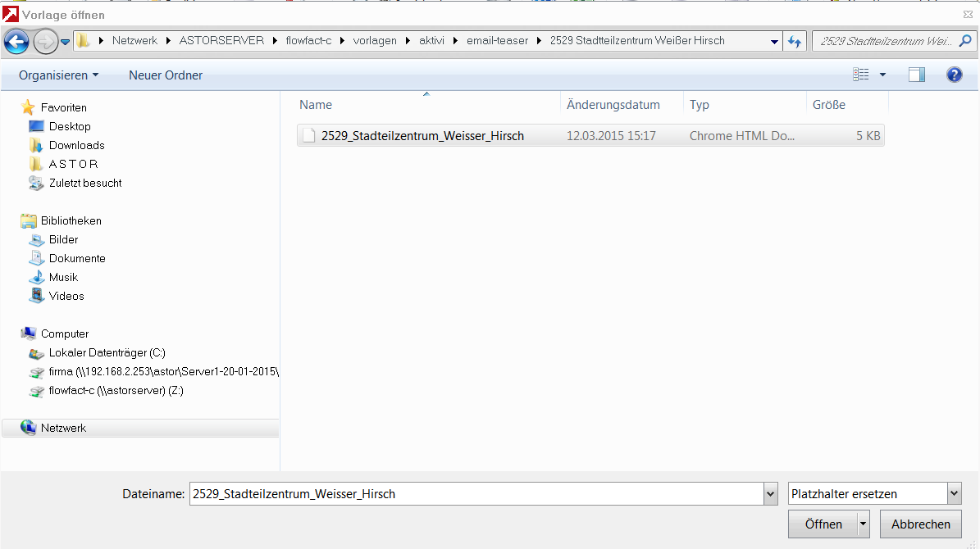Open the Downloads folder in Favoriten
The width and height of the screenshot is (980, 549).
pos(76,145)
